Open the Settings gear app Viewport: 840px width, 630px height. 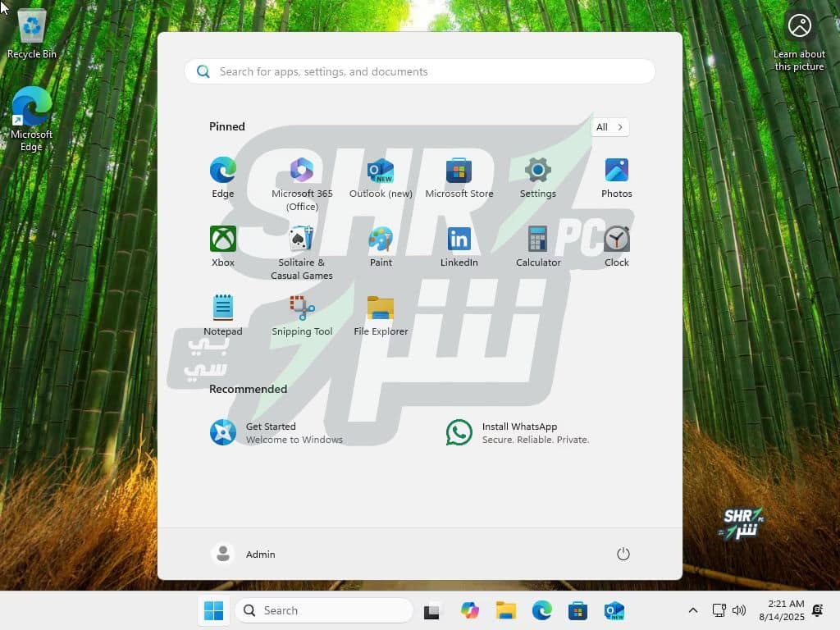(538, 178)
